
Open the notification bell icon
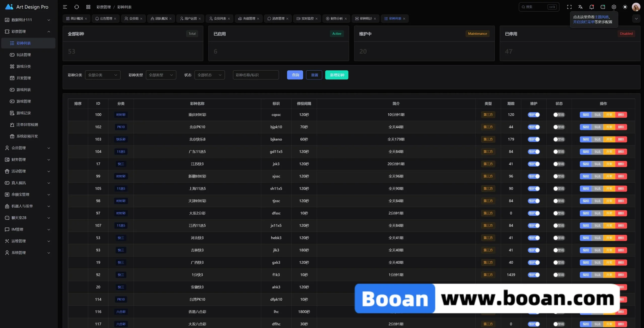592,7
